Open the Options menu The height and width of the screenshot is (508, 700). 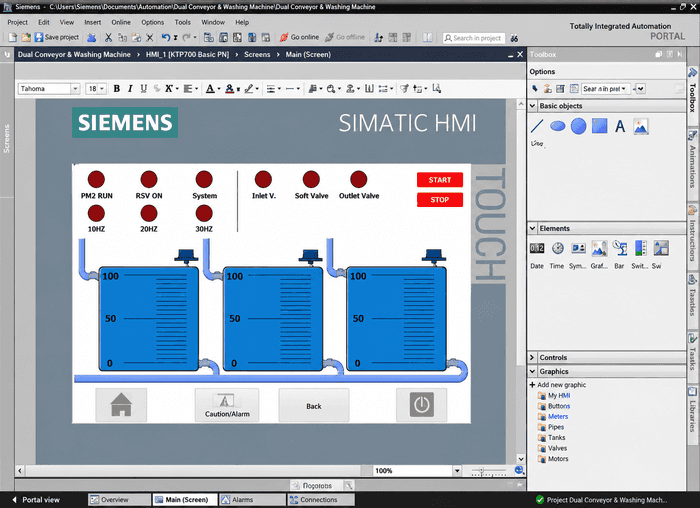click(153, 22)
